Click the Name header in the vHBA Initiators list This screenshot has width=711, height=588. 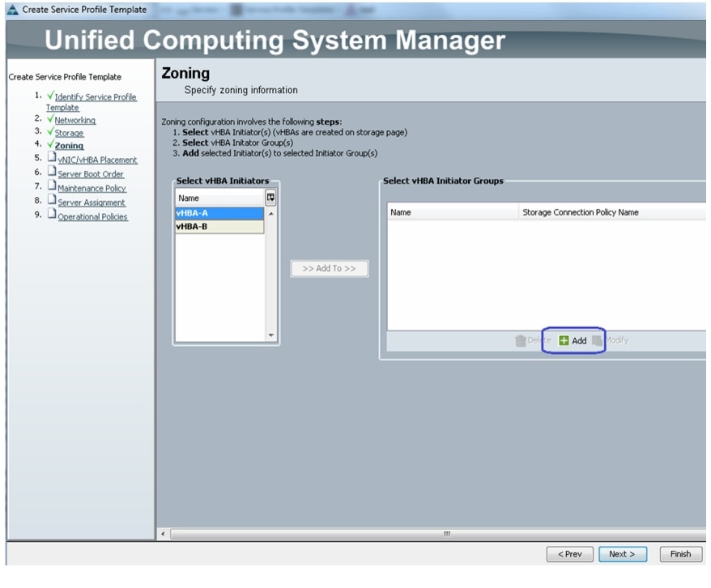pyautogui.click(x=219, y=198)
